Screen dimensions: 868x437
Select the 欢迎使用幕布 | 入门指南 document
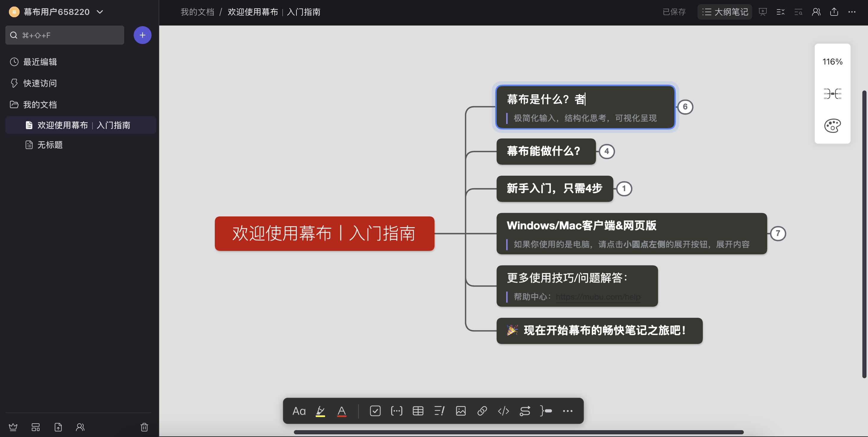pyautogui.click(x=81, y=125)
